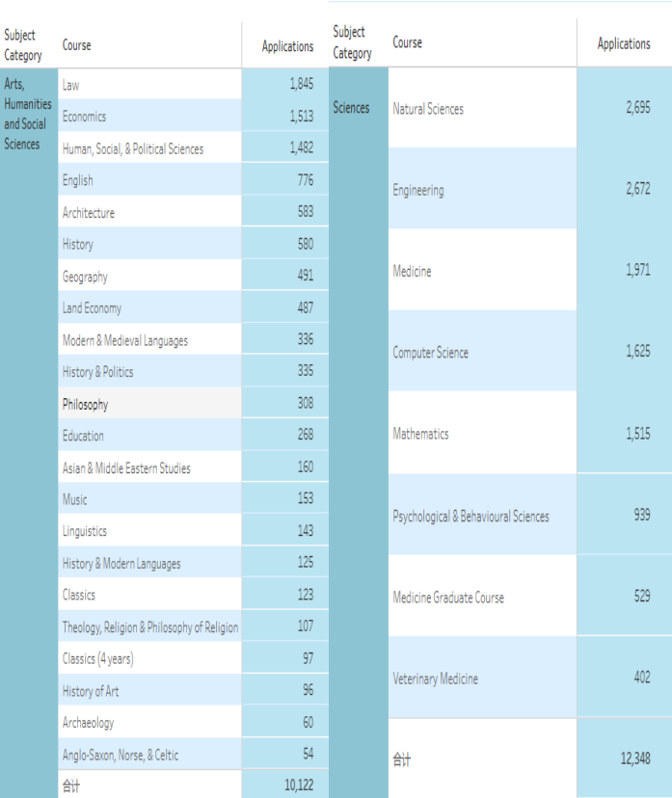Click the Law course row label
This screenshot has width=672, height=798.
(71, 85)
